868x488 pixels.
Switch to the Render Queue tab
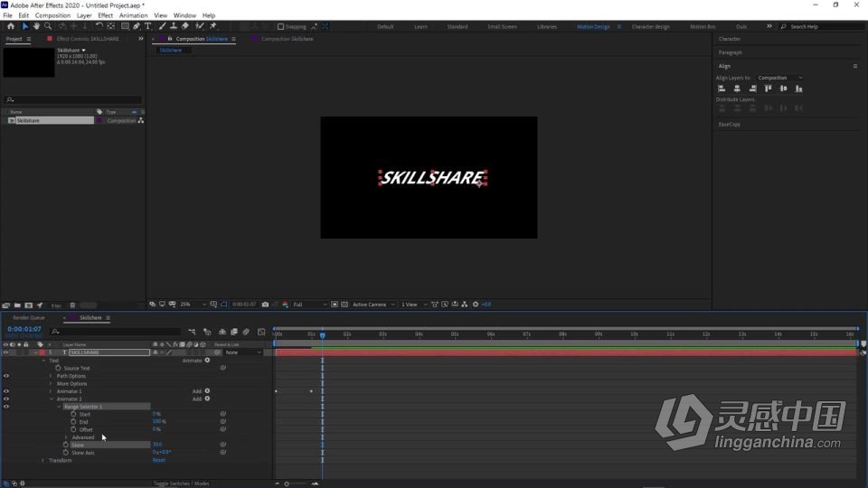point(28,318)
